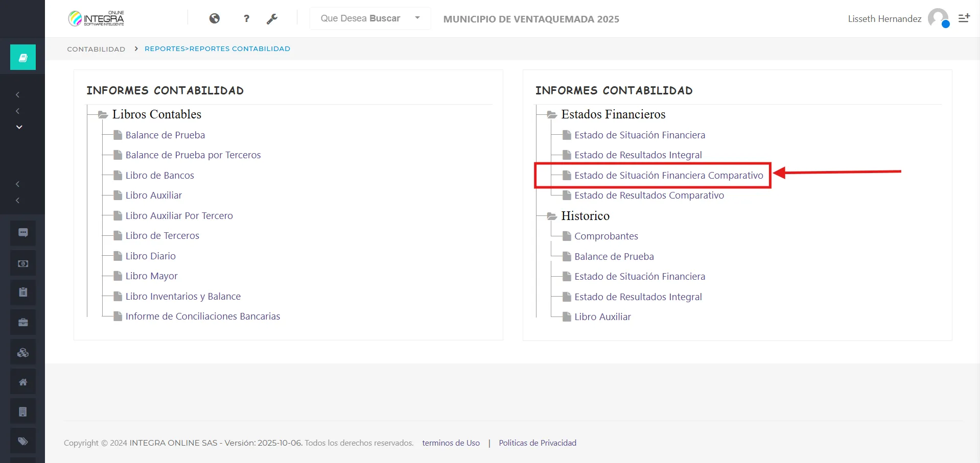The height and width of the screenshot is (463, 980).
Task: Open the briefcase sidebar icon
Action: [x=23, y=322]
